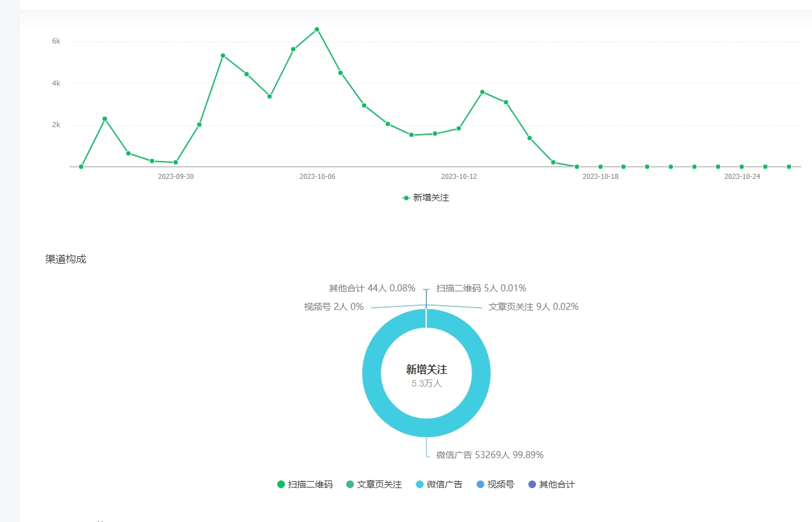
Task: Click the 2023-09-30 x-axis date label
Action: coord(176,176)
